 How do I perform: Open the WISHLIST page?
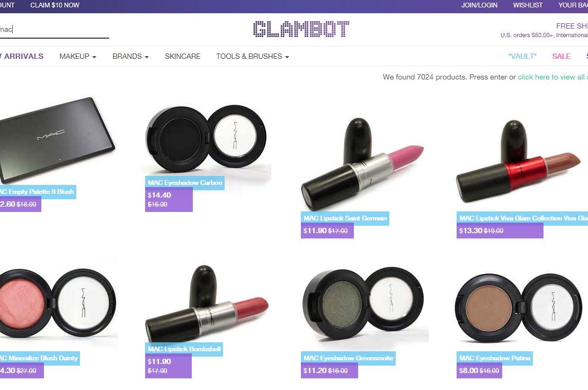point(528,5)
